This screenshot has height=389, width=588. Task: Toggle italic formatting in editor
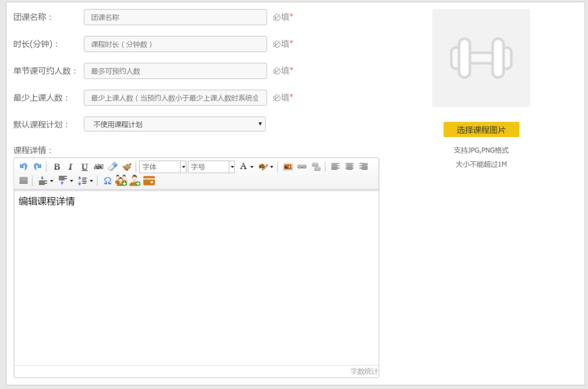tap(70, 167)
